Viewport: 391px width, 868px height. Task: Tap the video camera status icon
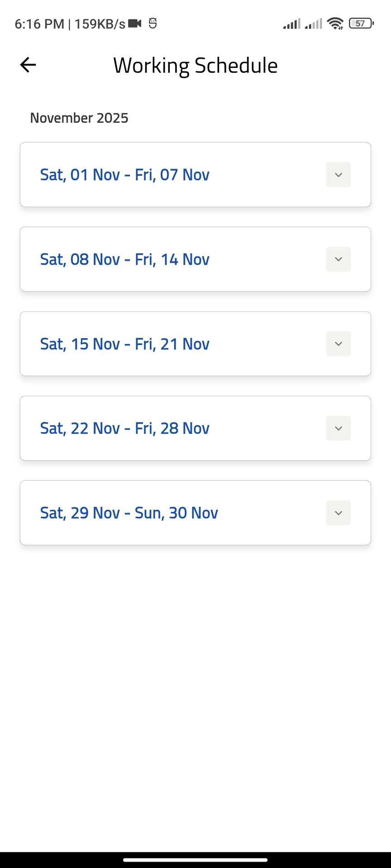click(x=135, y=24)
